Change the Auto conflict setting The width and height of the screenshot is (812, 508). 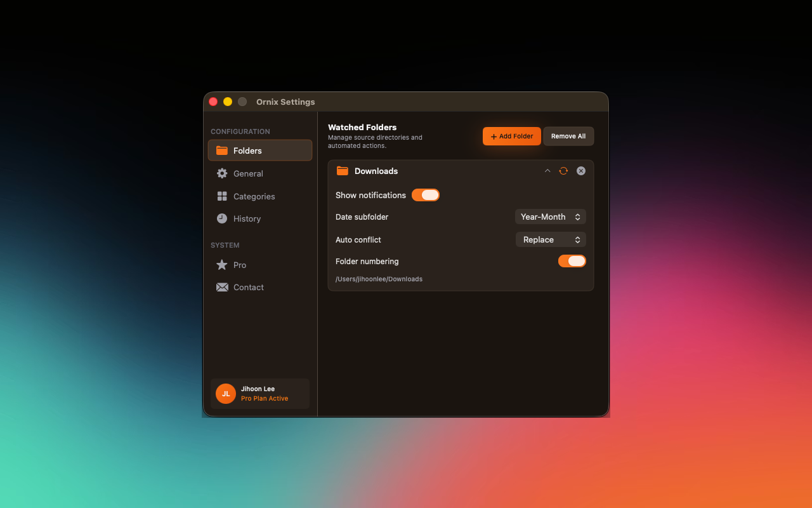point(551,239)
